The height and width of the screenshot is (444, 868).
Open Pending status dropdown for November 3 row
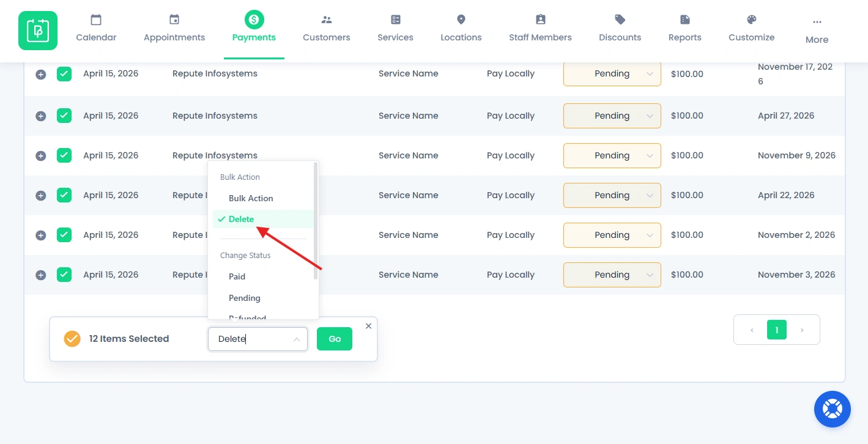point(612,275)
